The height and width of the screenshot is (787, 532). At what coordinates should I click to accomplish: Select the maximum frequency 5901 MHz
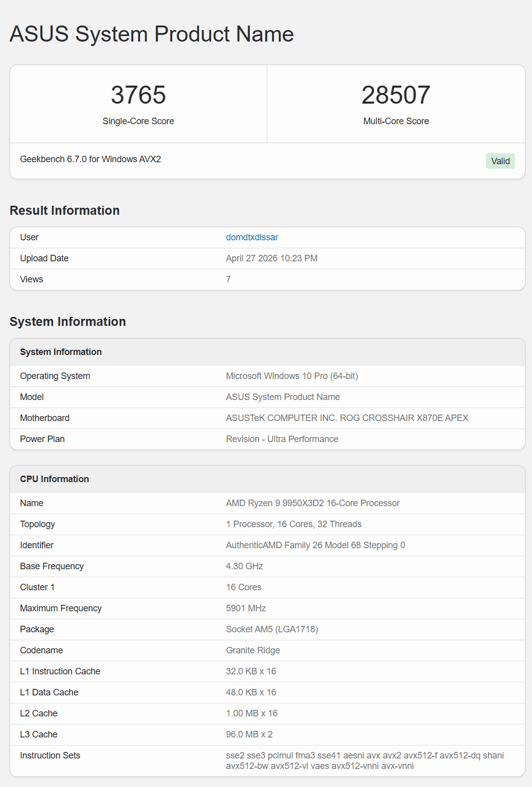tap(246, 608)
